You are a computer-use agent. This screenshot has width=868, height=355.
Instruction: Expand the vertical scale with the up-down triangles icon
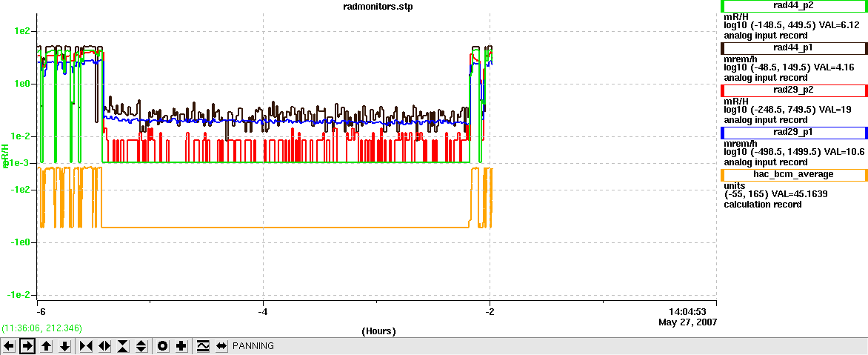[x=141, y=346]
